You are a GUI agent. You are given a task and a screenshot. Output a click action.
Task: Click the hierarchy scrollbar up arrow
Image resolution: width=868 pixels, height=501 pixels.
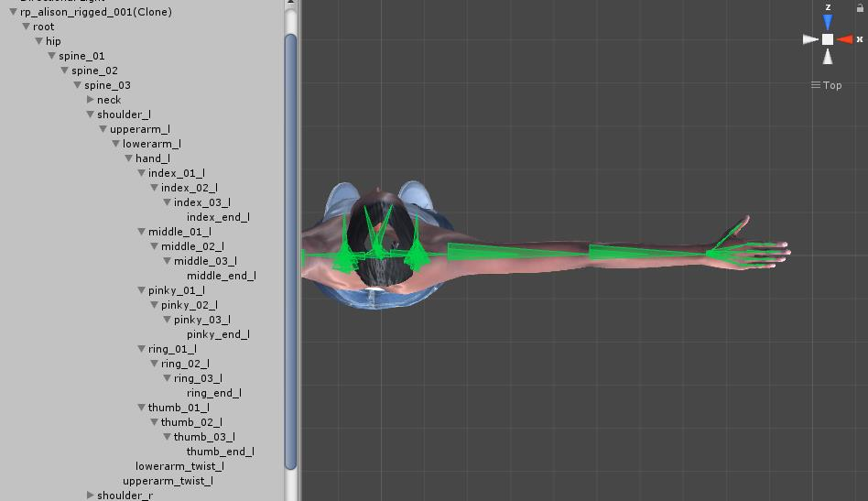click(x=290, y=4)
